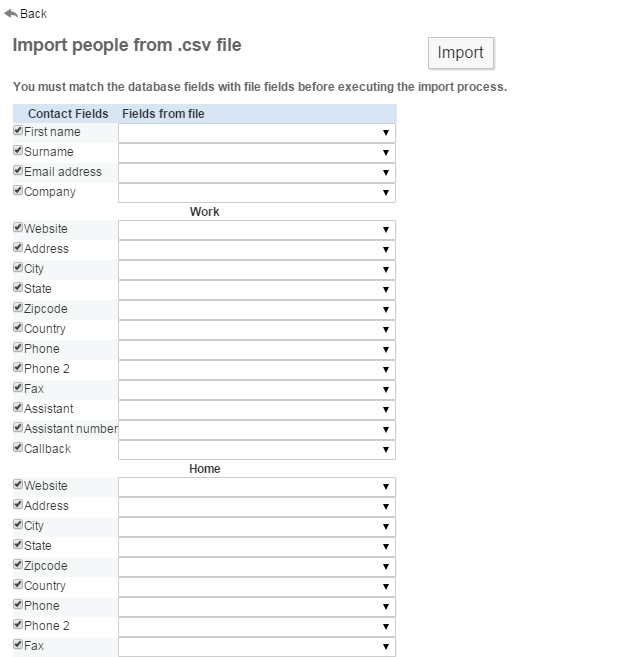640x657 pixels.
Task: Open the First name file field dropdown
Action: click(x=257, y=133)
